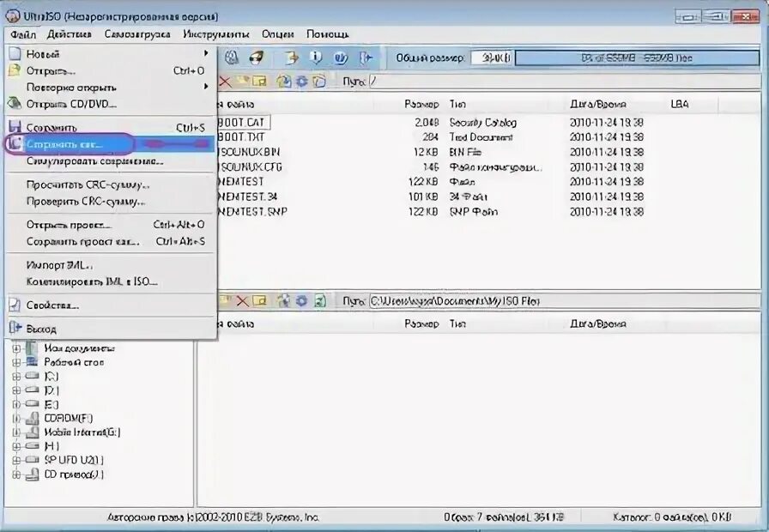Click the refresh icon in upper pane toolbar

tap(283, 81)
